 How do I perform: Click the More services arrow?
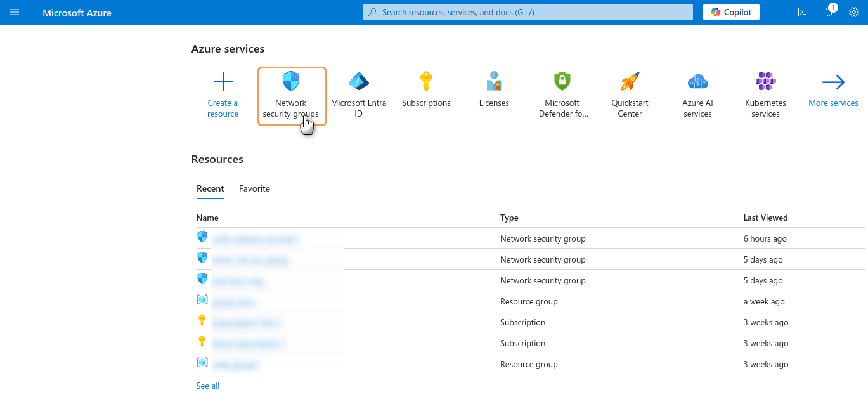[833, 82]
